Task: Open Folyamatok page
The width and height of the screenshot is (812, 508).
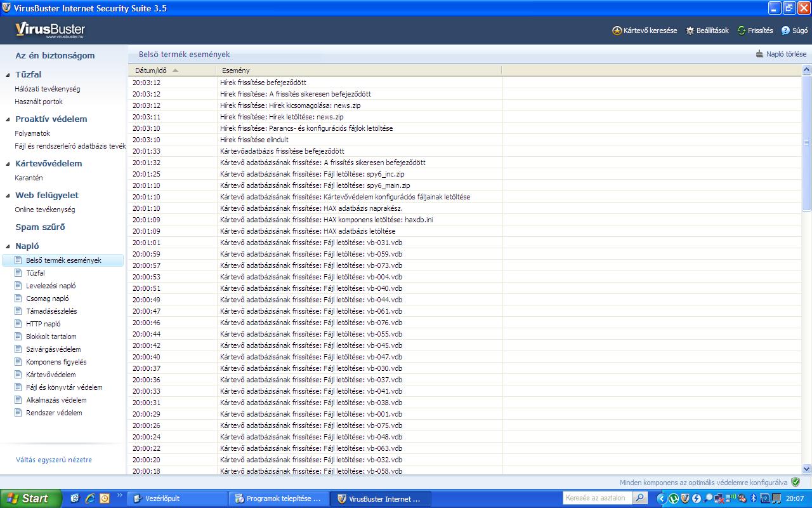Action: (x=32, y=133)
